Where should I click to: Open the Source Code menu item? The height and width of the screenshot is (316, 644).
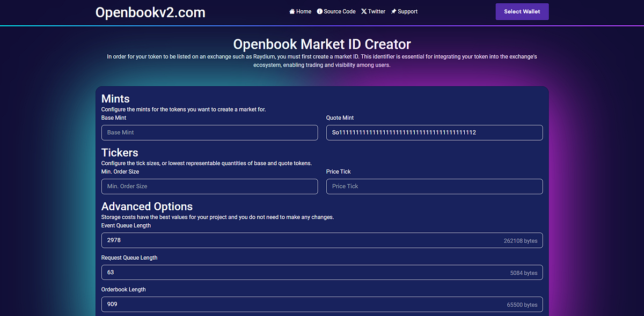[339, 11]
